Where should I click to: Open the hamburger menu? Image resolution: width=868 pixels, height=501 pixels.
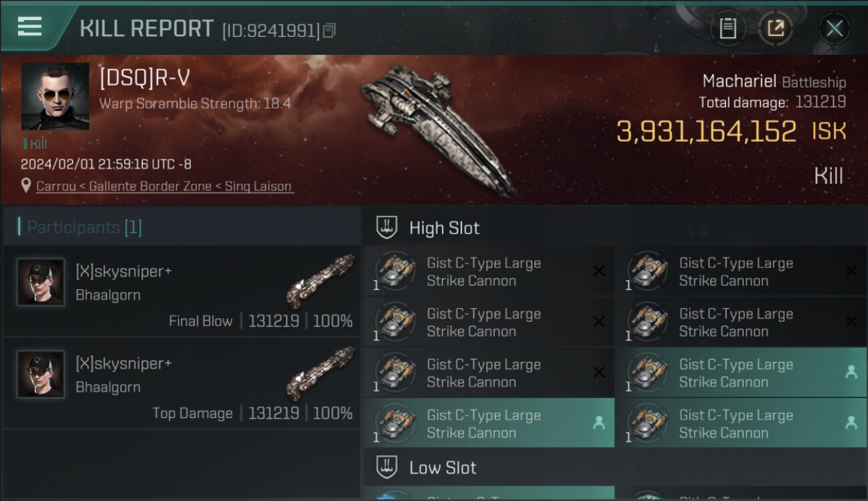(30, 27)
